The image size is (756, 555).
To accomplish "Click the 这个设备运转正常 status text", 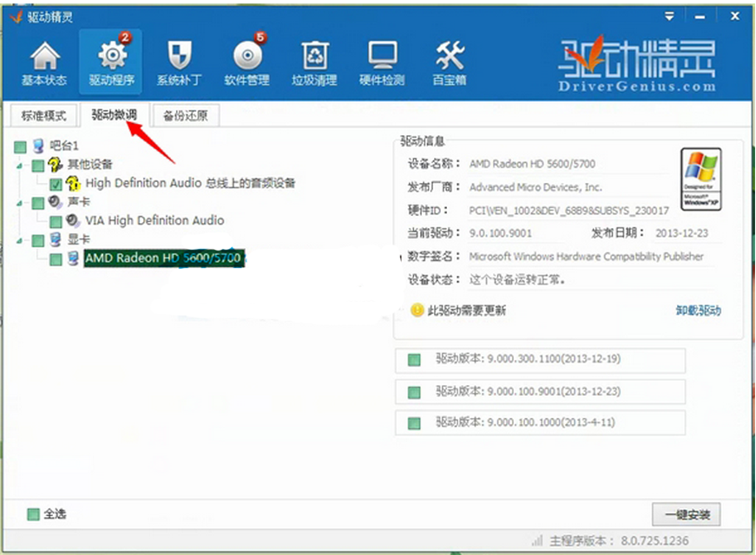I will click(517, 279).
